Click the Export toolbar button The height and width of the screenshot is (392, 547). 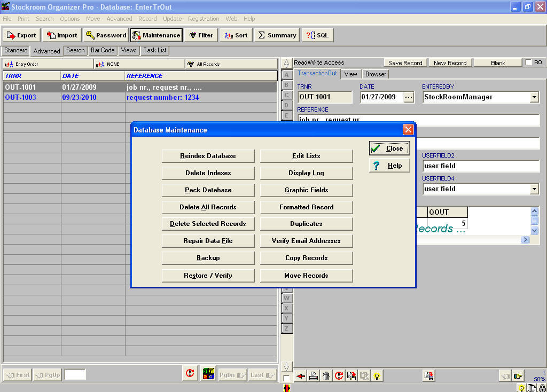tap(21, 35)
